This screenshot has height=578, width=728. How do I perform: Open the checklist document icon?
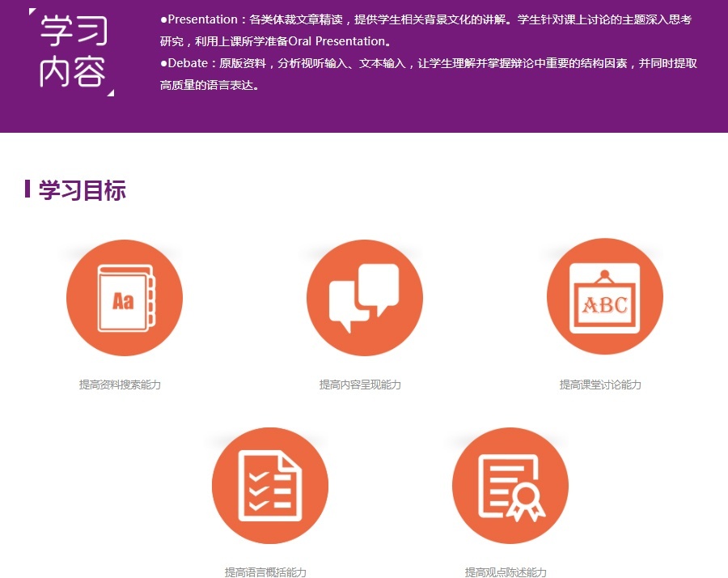(270, 485)
